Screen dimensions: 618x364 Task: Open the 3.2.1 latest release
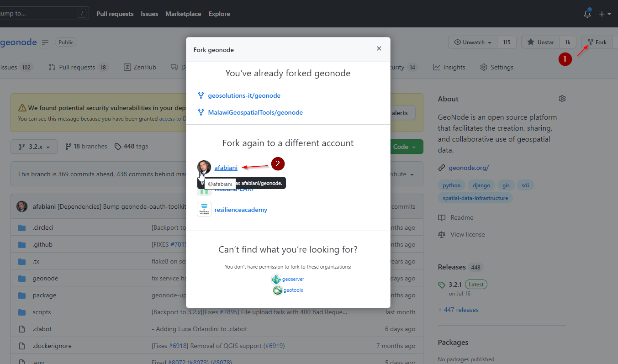462,284
